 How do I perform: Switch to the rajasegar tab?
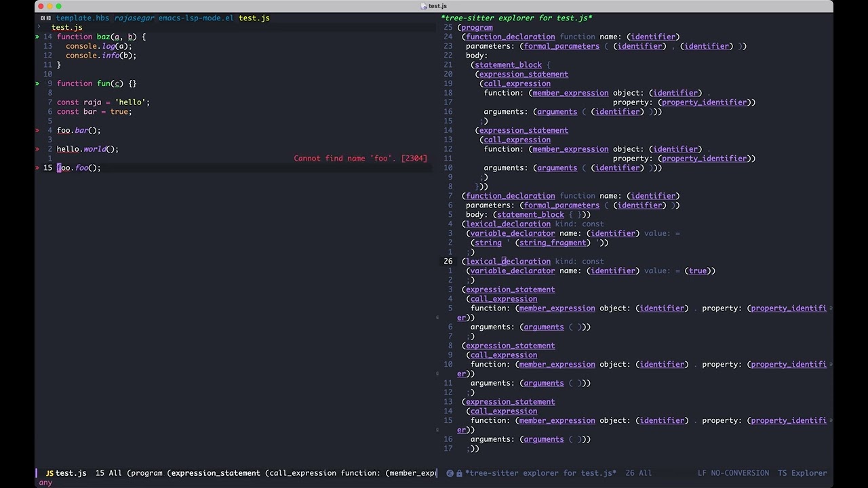point(134,18)
